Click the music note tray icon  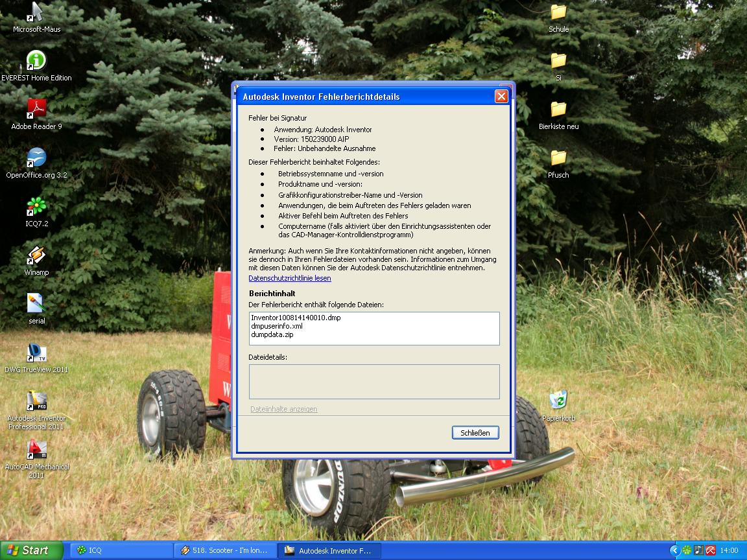(698, 550)
